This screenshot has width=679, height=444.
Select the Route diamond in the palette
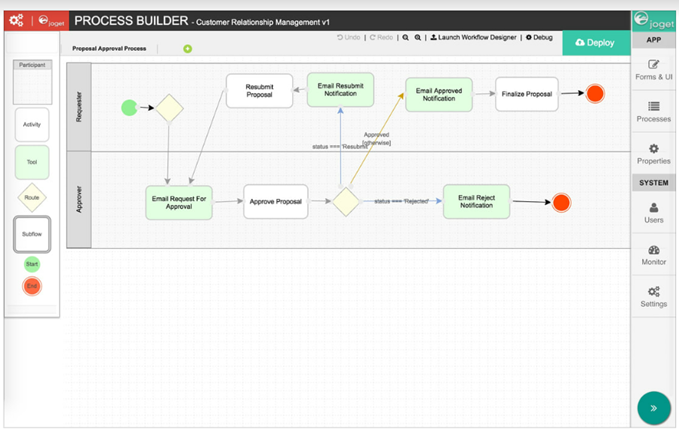32,197
